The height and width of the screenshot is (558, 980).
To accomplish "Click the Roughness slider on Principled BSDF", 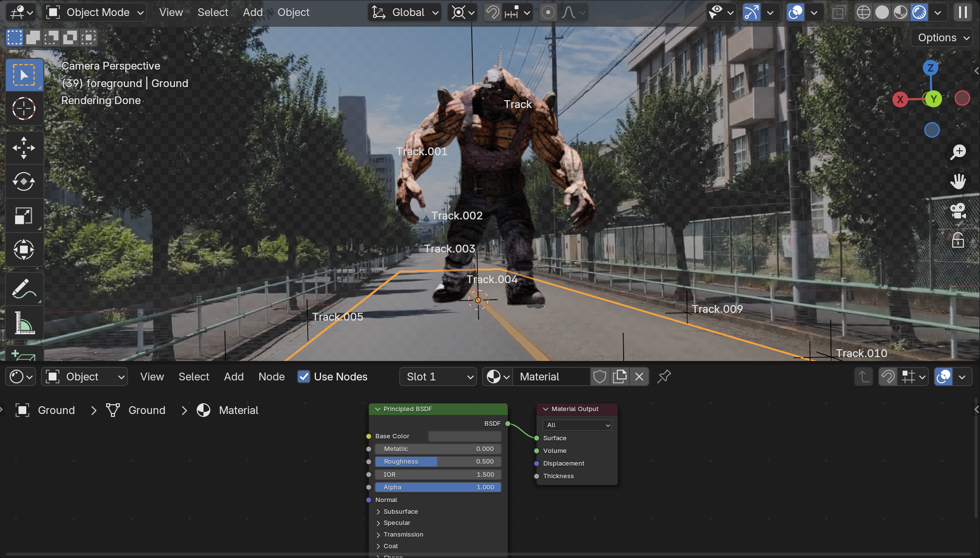I will click(x=438, y=461).
